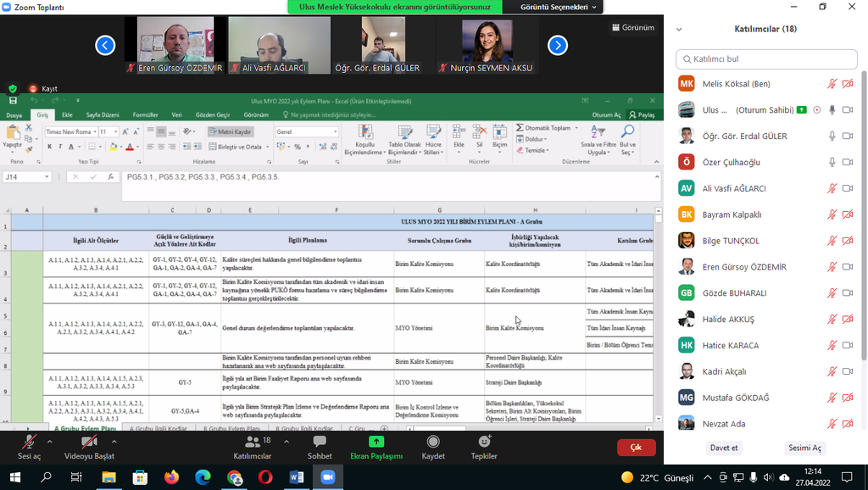
Task: Click the green encryption shield icon
Action: coord(13,88)
